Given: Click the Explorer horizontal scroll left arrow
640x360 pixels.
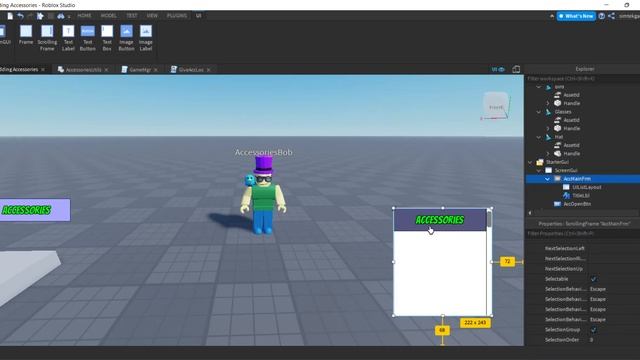Looking at the screenshot, I should (530, 213).
